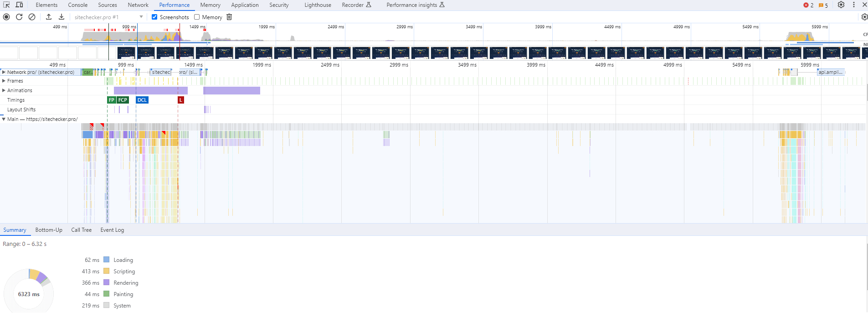Image resolution: width=868 pixels, height=313 pixels.
Task: Select the DCL timing marker
Action: 142,100
